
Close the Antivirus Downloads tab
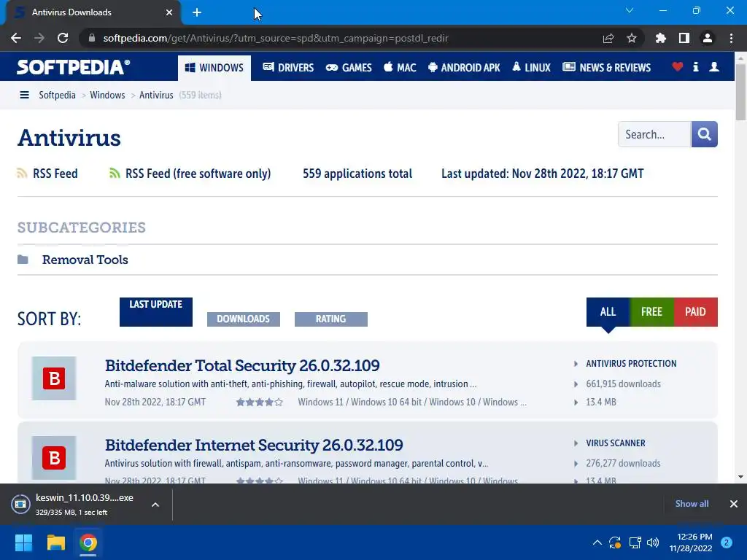coord(169,12)
